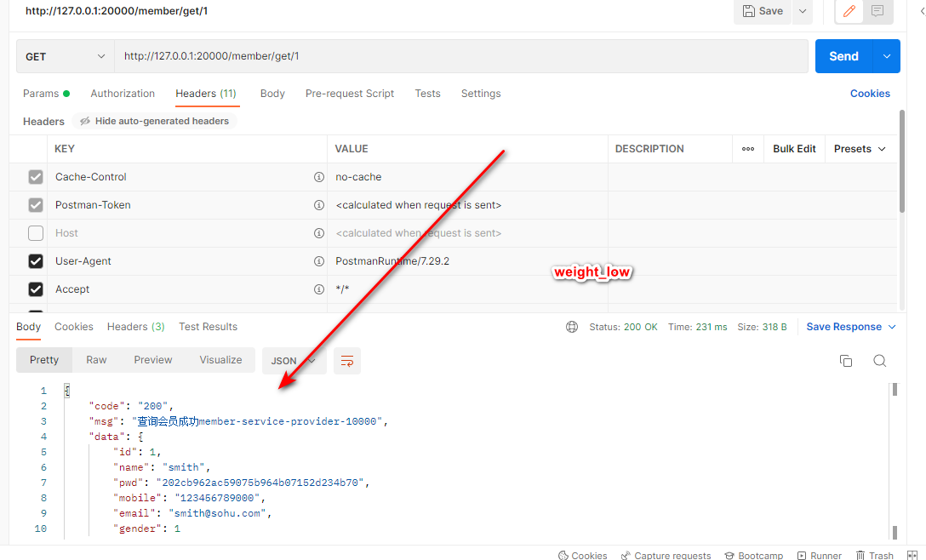Click the headers table vertical scrollbar
The width and height of the screenshot is (926, 560).
[x=902, y=161]
